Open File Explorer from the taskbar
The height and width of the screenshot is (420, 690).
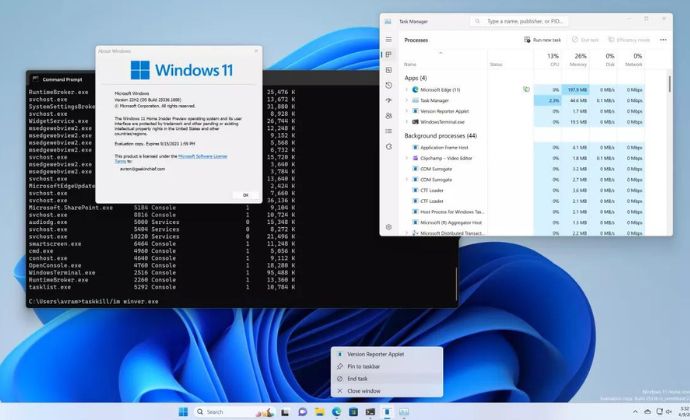click(x=319, y=412)
